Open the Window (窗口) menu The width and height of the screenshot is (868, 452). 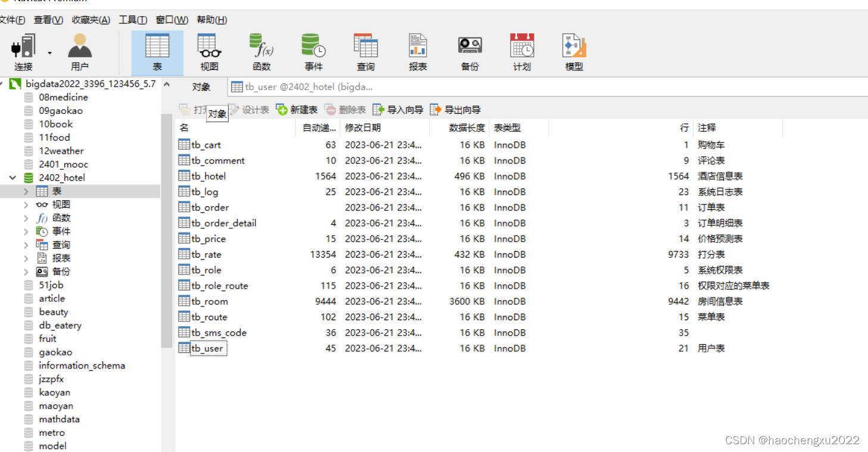click(x=172, y=20)
